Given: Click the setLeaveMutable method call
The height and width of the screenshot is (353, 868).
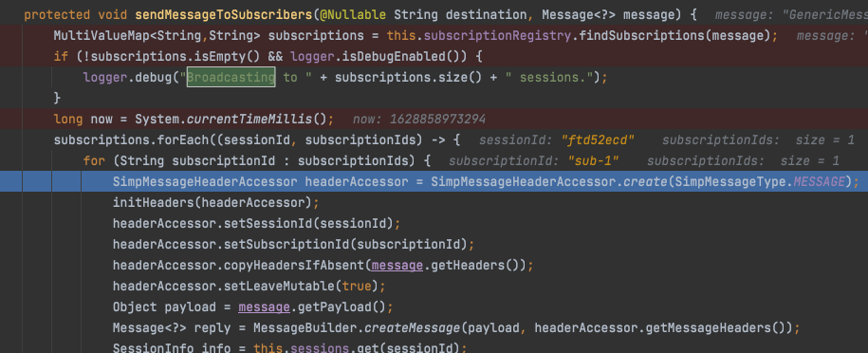Looking at the screenshot, I should 279,287.
